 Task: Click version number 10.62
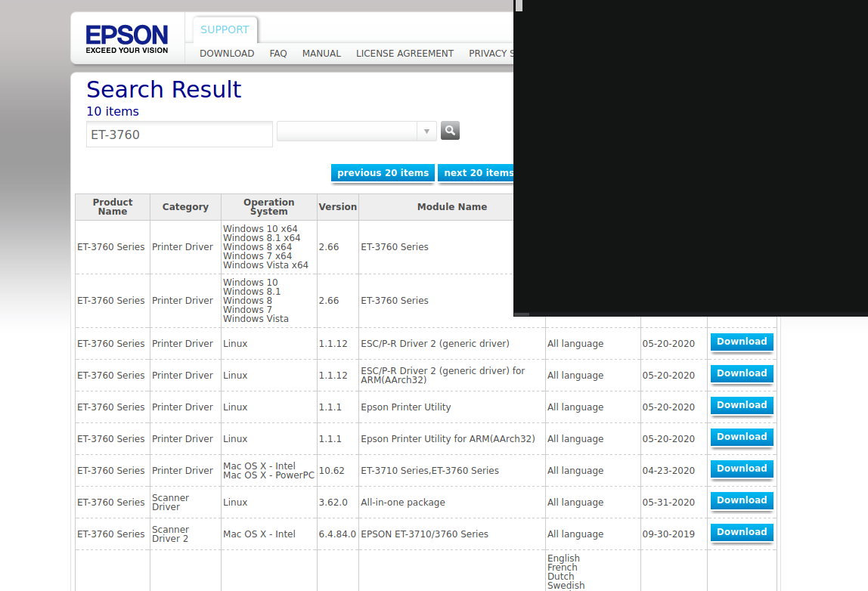tap(332, 470)
